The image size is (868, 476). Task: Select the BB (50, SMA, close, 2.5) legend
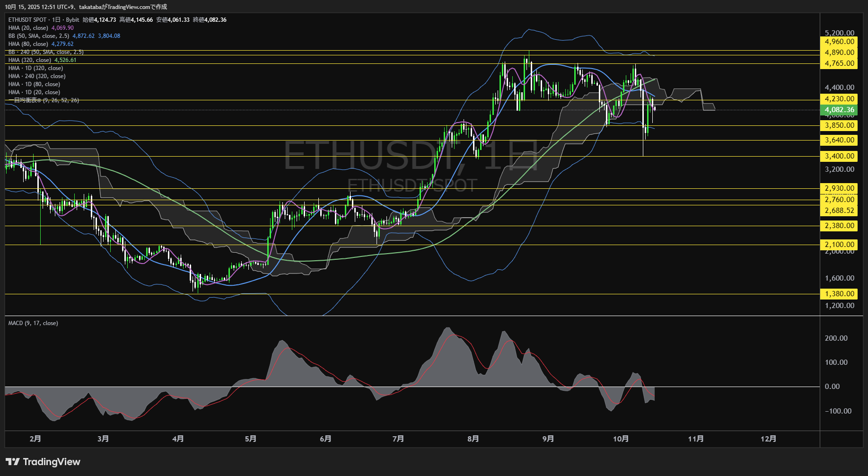point(39,36)
